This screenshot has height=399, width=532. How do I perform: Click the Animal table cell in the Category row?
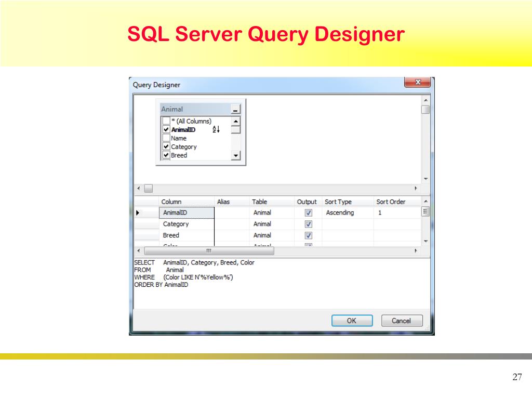(272, 224)
